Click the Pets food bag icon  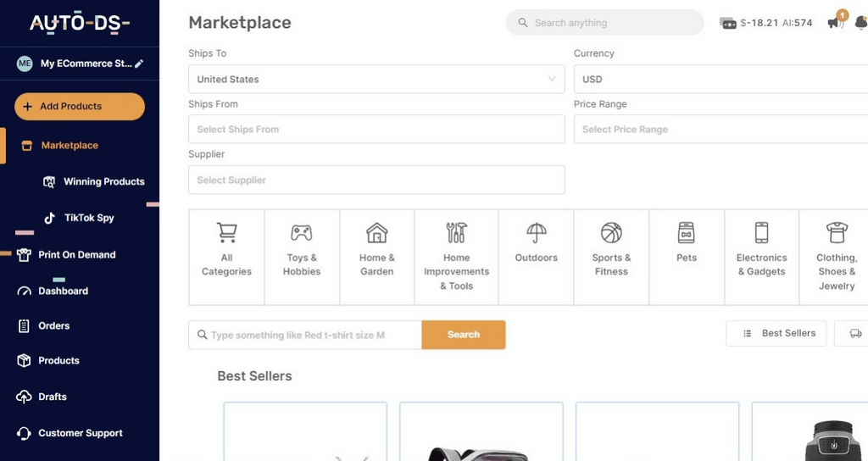tap(687, 232)
